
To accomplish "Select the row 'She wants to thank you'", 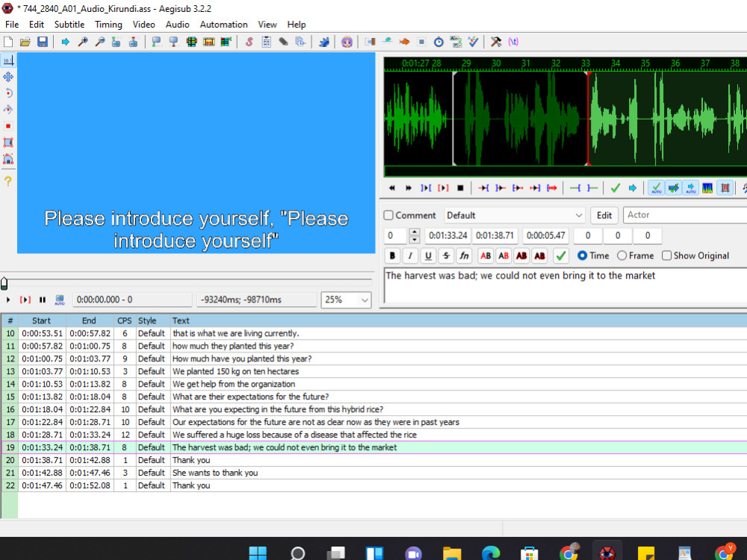I will 373,473.
